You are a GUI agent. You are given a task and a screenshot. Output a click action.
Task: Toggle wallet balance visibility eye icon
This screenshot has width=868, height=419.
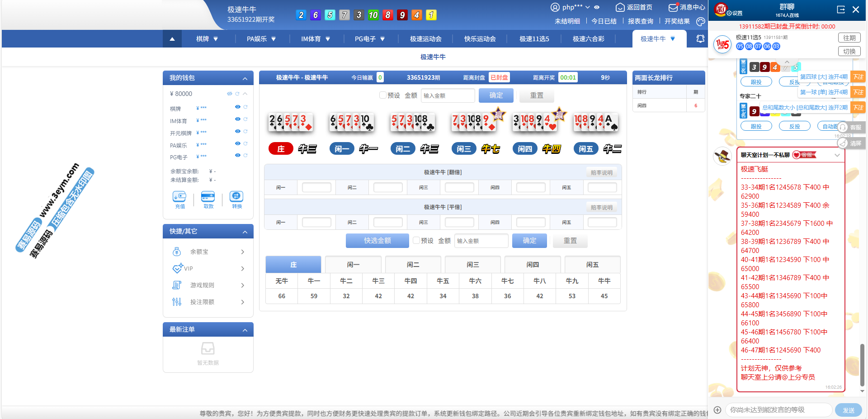(230, 94)
